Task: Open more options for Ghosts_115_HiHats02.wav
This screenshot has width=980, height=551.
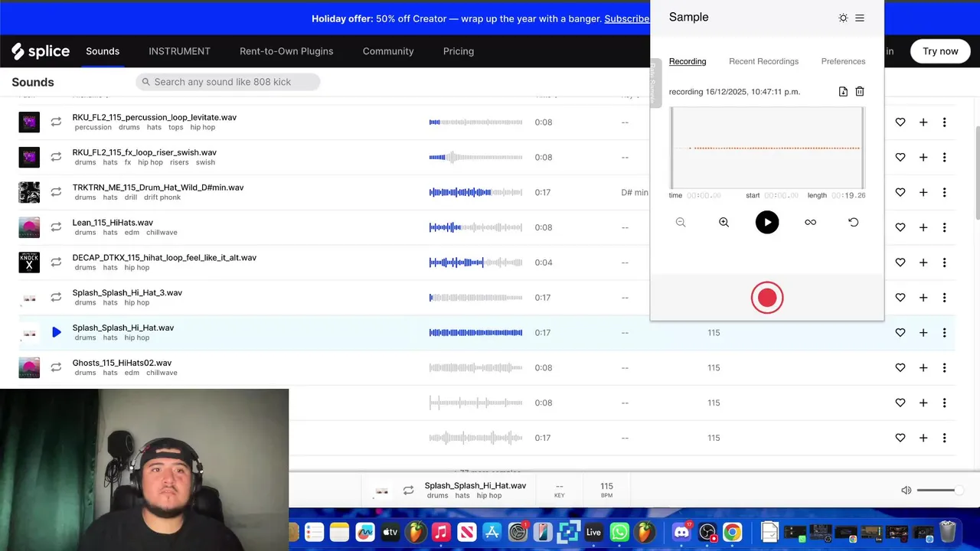Action: click(945, 367)
